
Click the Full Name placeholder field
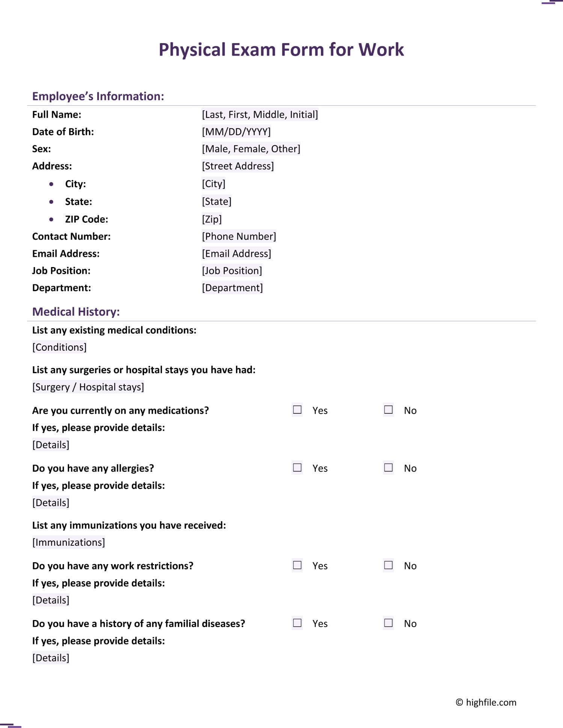click(260, 114)
